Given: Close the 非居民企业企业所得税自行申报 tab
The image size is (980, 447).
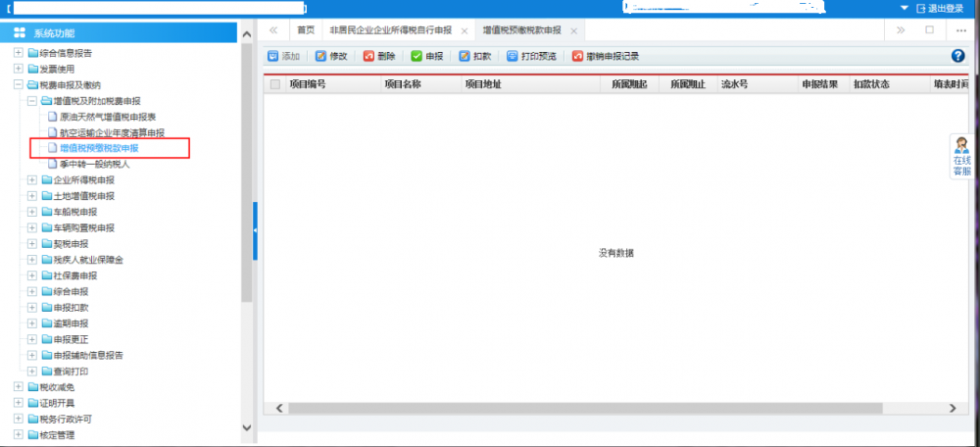Looking at the screenshot, I should [464, 30].
